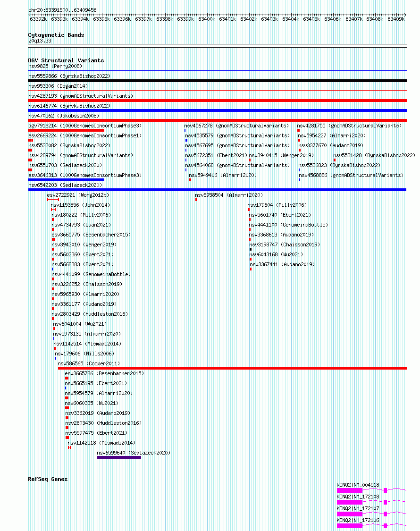Open nsv4287193 gnomAD variant label
This screenshot has width=420, height=531.
81,96
